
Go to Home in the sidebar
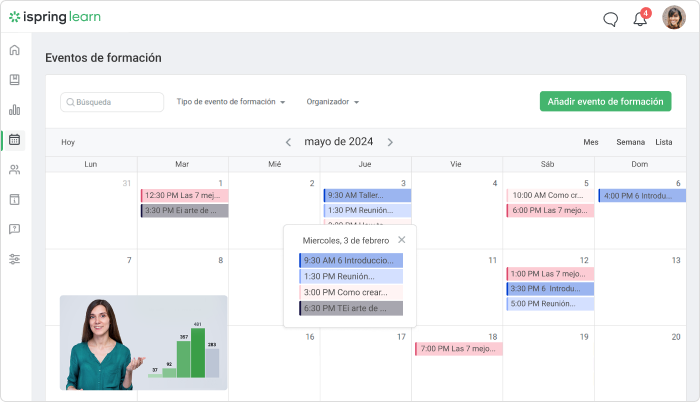tap(15, 50)
